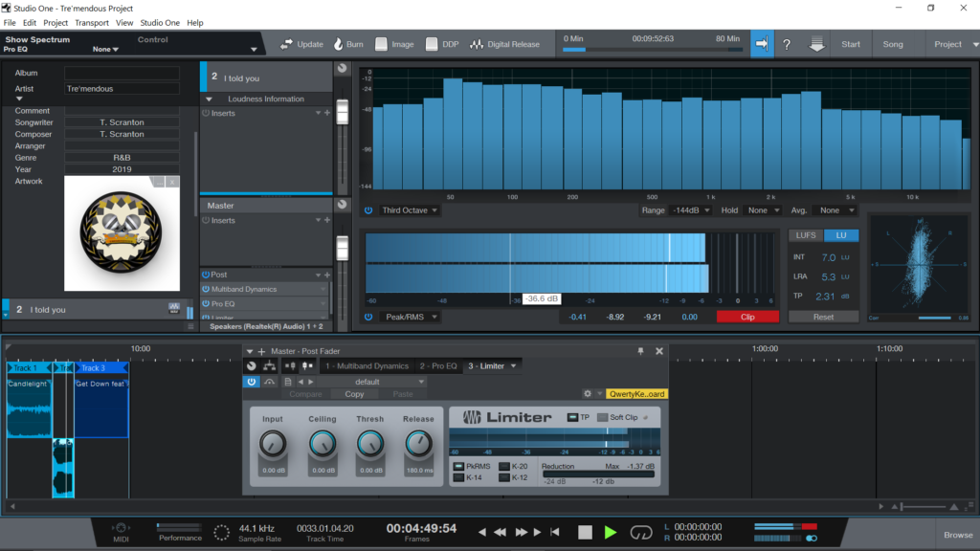Open default preset dropdown in Limiter
This screenshot has height=551, width=980.
click(x=372, y=382)
